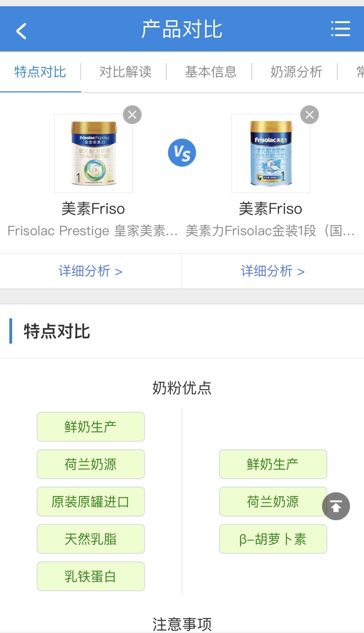Tap the blue Frisolac 美素力 can thumbnail
The height and width of the screenshot is (633, 364).
pyautogui.click(x=271, y=153)
